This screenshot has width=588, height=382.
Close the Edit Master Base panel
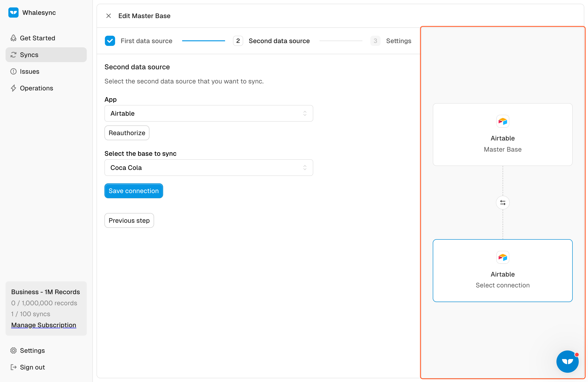coord(108,16)
